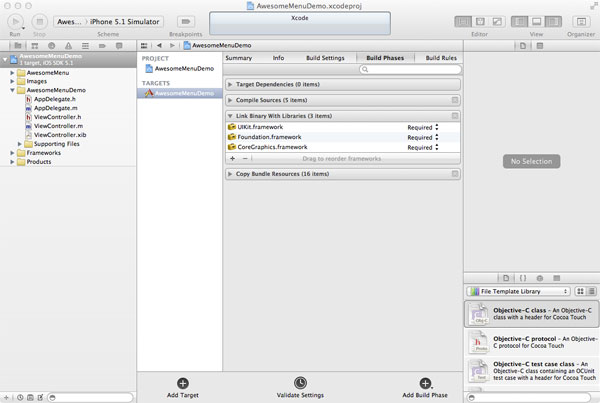The image size is (600, 403).
Task: Show the Search navigator
Action: tap(51, 46)
